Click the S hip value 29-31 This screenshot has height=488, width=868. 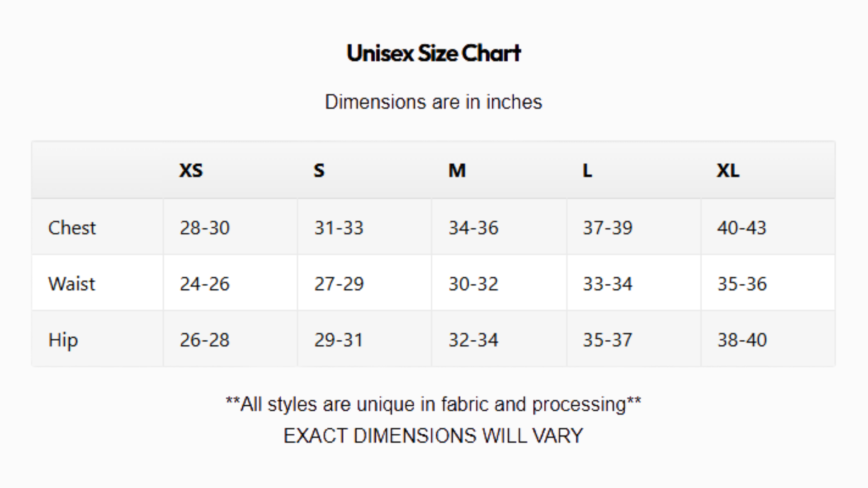(339, 340)
